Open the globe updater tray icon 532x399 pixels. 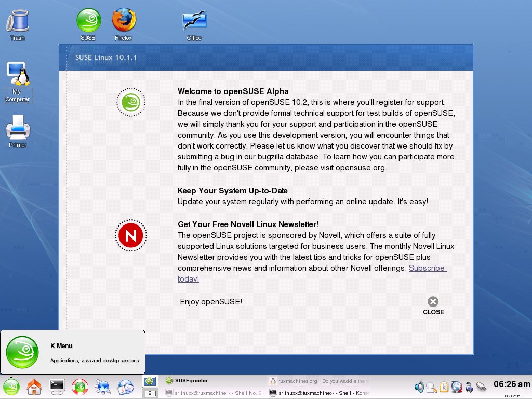457,387
